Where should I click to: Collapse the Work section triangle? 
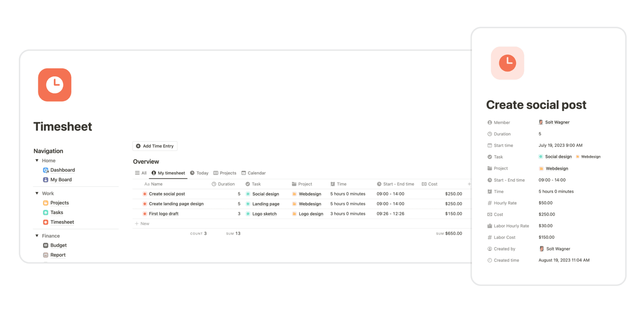[37, 194]
